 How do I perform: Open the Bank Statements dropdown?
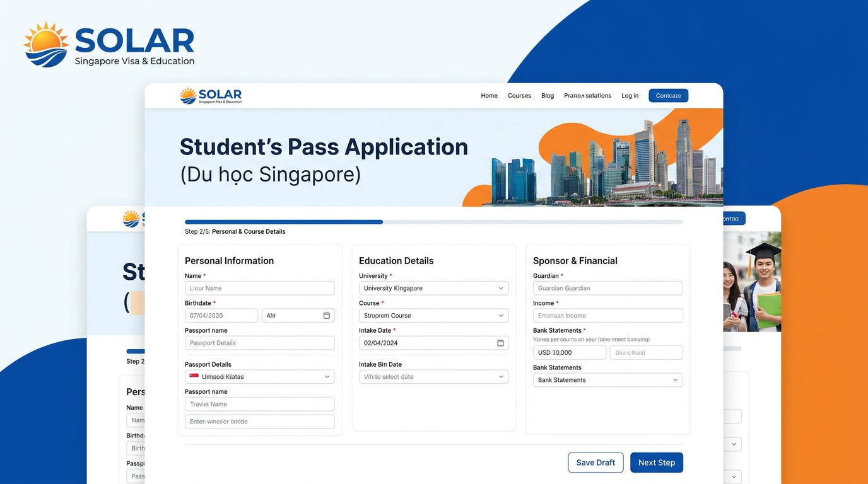tap(607, 380)
